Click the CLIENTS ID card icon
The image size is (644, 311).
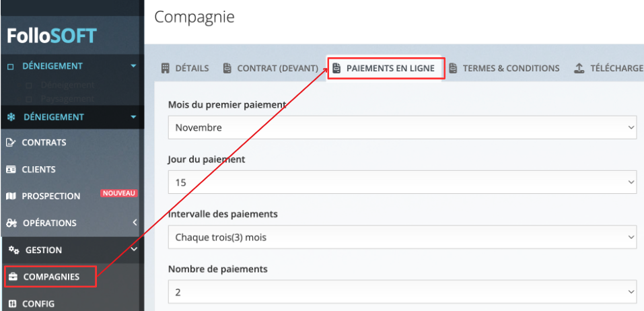11,169
